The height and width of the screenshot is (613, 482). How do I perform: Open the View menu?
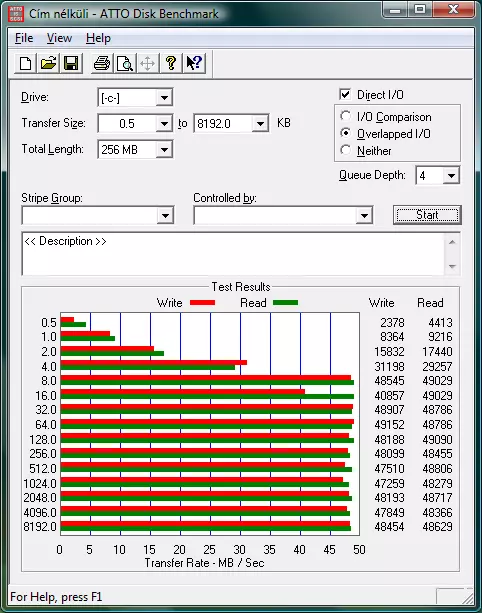(59, 38)
